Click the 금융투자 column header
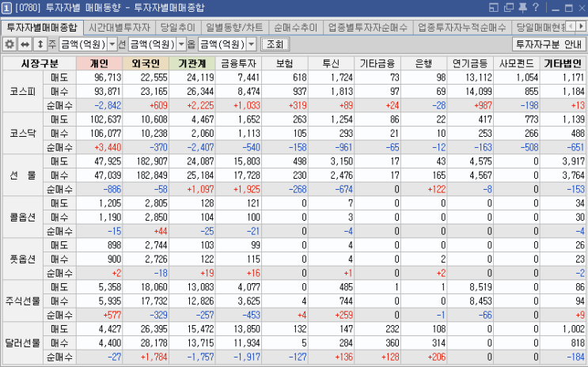The width and height of the screenshot is (588, 367). pyautogui.click(x=238, y=63)
